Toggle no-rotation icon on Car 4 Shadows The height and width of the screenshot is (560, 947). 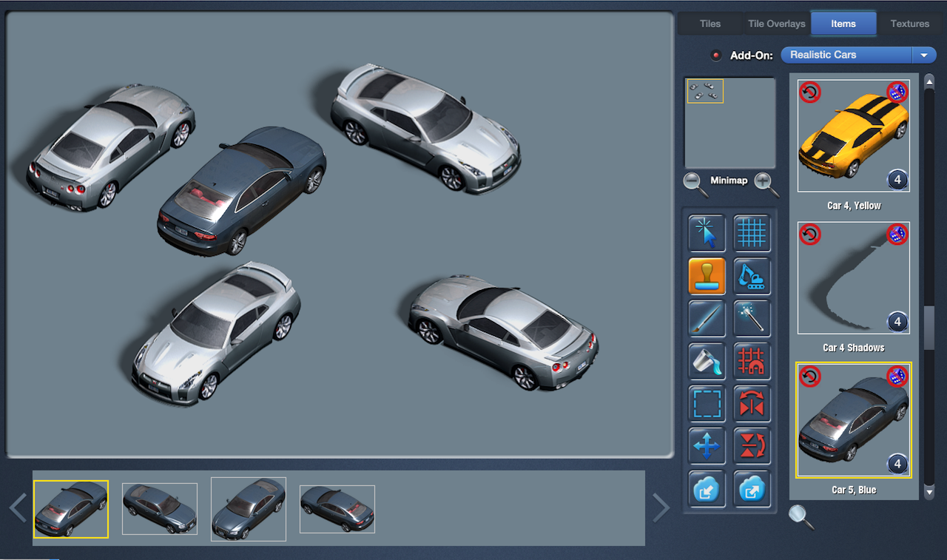click(810, 235)
